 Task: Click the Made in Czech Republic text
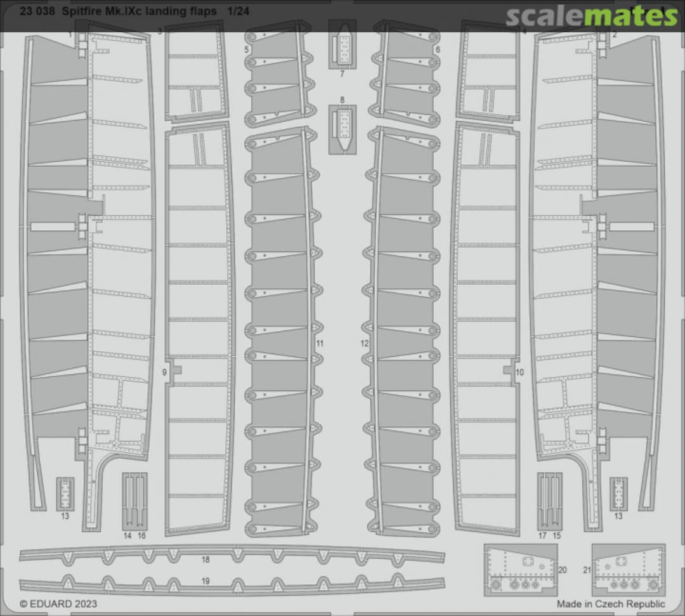611,604
